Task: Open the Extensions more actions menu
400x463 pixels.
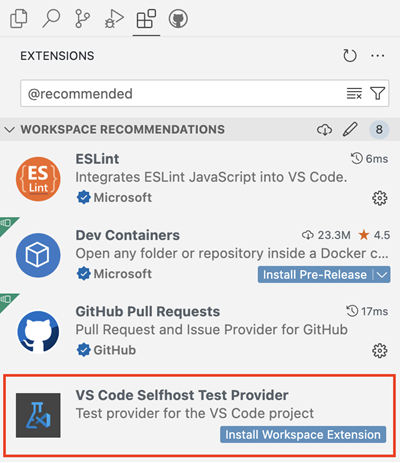Action: [377, 56]
